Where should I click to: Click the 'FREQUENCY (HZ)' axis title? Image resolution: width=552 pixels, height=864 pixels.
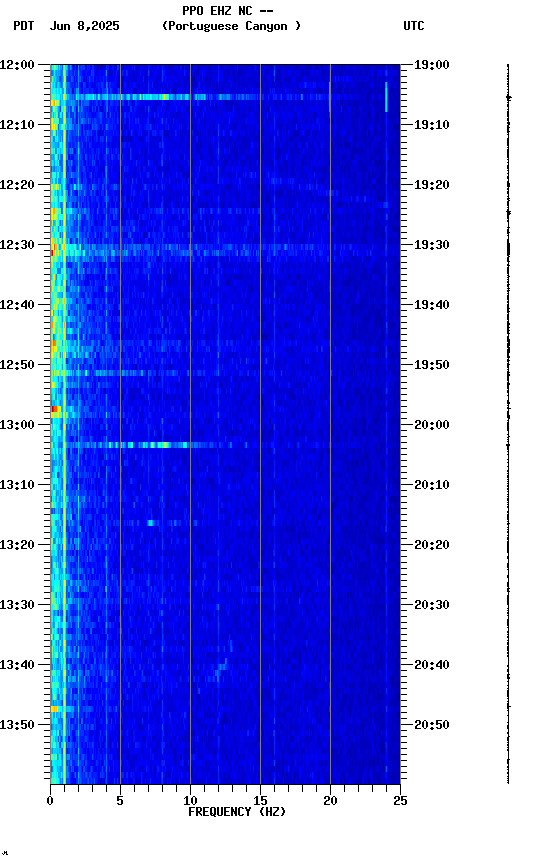point(237,812)
